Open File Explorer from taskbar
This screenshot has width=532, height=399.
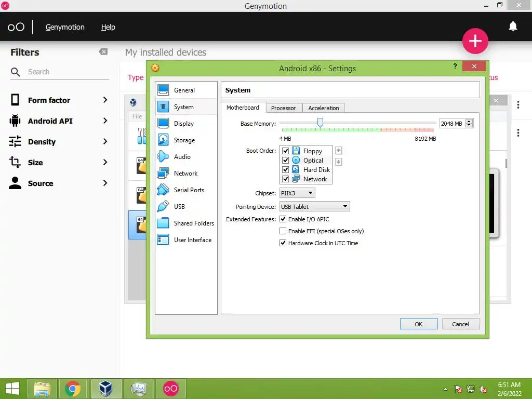42,389
